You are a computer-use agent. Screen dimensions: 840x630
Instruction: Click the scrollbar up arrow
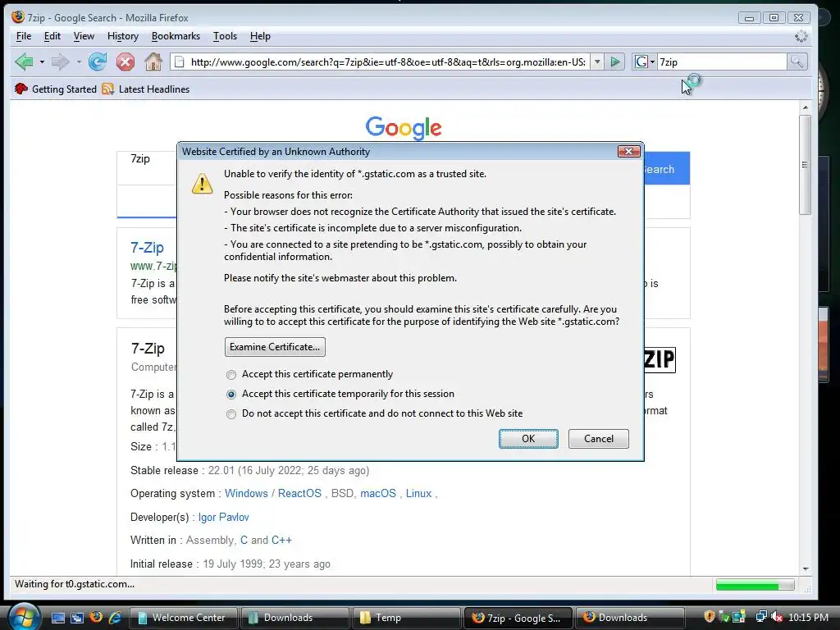pyautogui.click(x=805, y=107)
